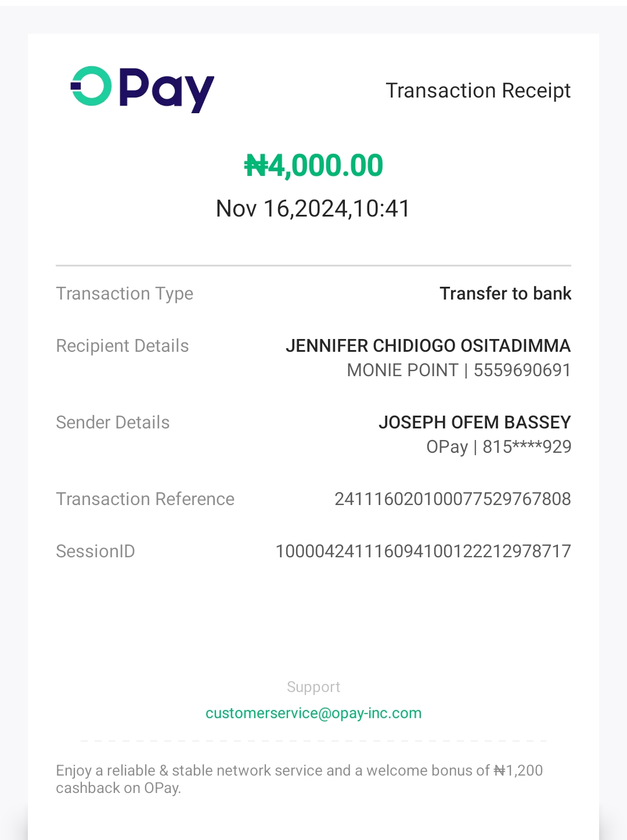Tap the ₦4,000.00 amount
The image size is (627, 840).
click(x=313, y=165)
